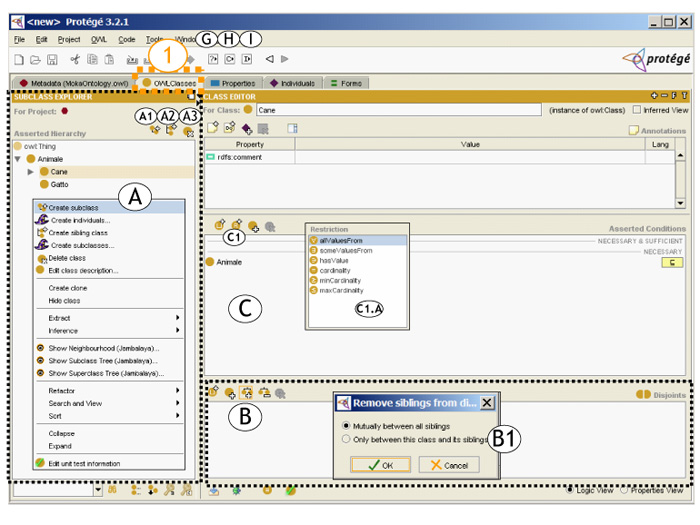Enable the Inferred View checkbox
This screenshot has height=525, width=700.
tap(637, 109)
